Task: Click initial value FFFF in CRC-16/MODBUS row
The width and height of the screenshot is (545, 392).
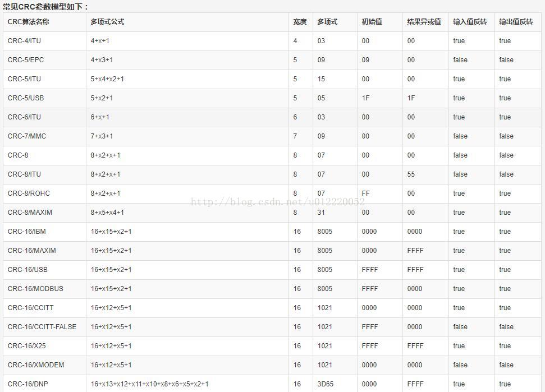Action: (370, 289)
